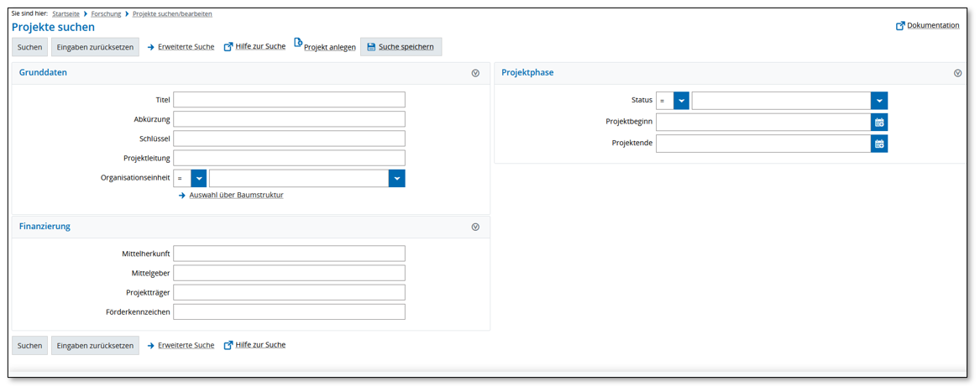Expand the Status value dropdown
The height and width of the screenshot is (392, 980).
coord(879,101)
